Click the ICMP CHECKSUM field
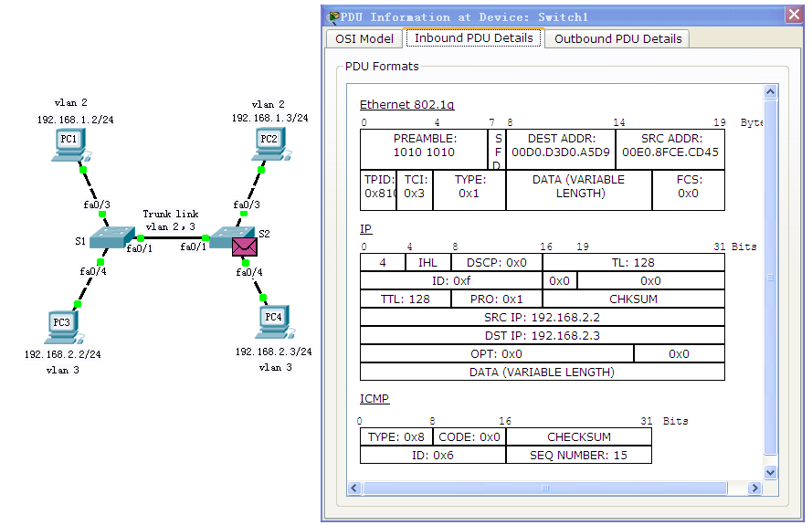This screenshot has width=812, height=525. [x=579, y=437]
